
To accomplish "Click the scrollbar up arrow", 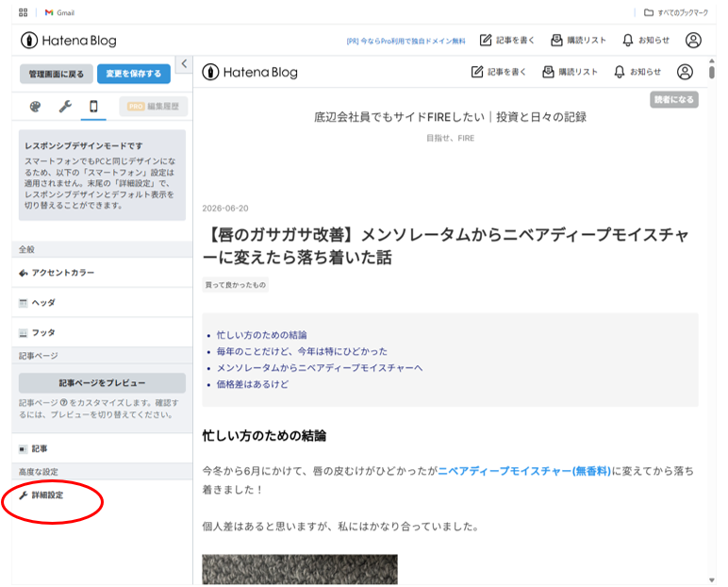I will 712,61.
